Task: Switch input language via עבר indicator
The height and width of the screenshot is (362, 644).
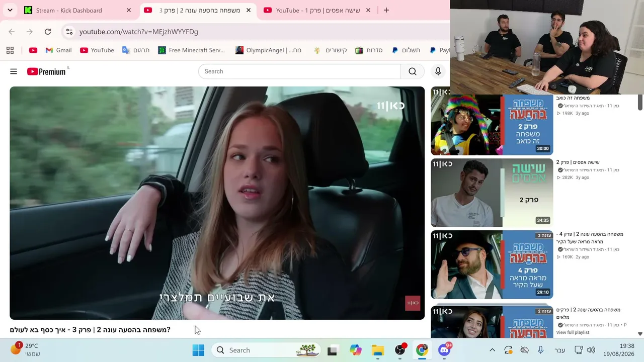Action: pos(559,350)
